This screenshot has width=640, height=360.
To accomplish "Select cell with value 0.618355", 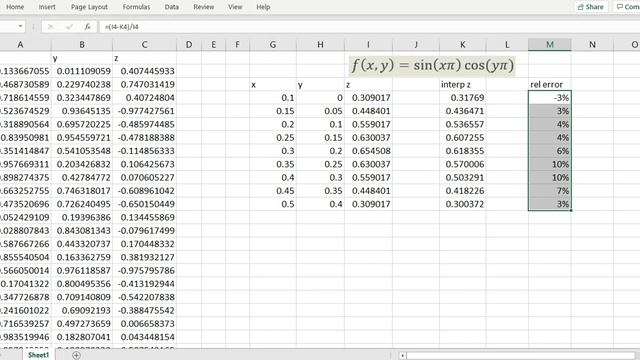I will coord(462,151).
